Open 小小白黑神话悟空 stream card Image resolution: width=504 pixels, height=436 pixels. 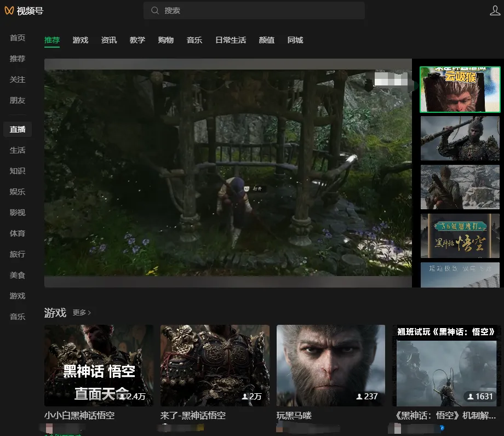click(x=99, y=365)
